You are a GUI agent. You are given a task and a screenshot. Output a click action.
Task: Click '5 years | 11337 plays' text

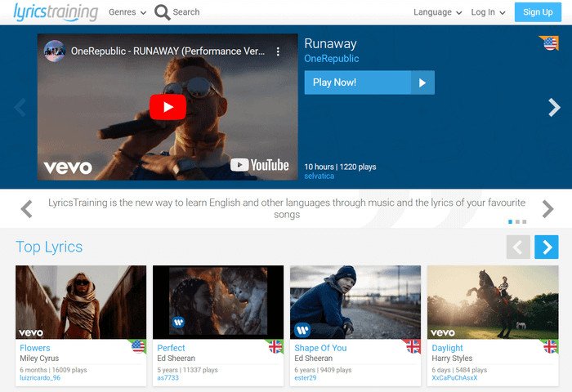tap(187, 370)
